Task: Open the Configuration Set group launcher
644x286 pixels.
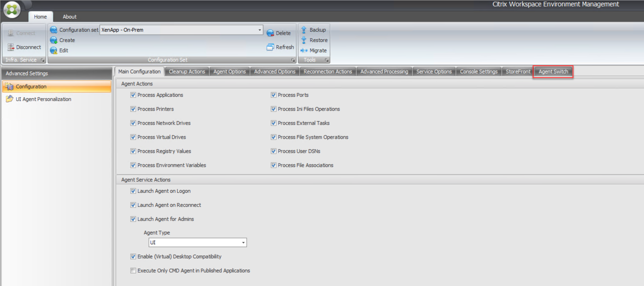Action: point(293,60)
